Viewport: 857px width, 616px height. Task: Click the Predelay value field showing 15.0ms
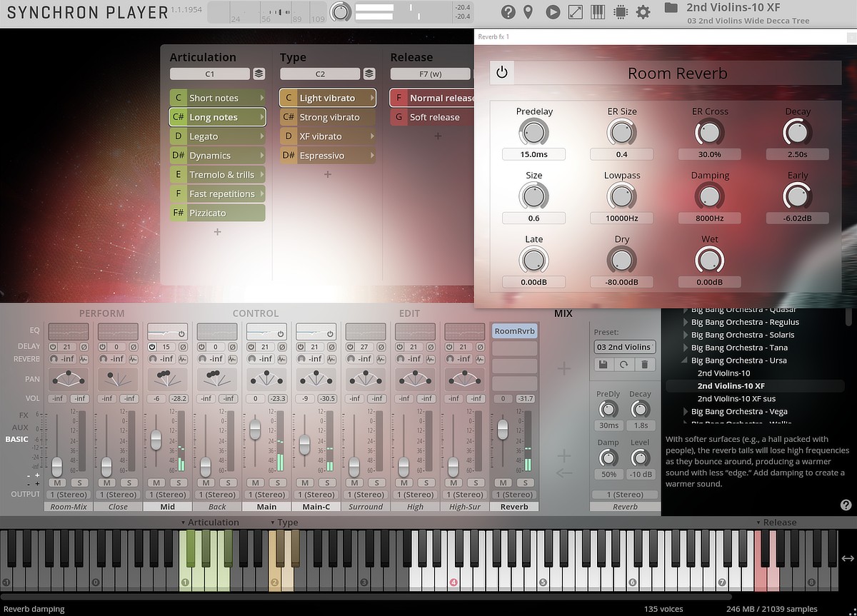[533, 154]
